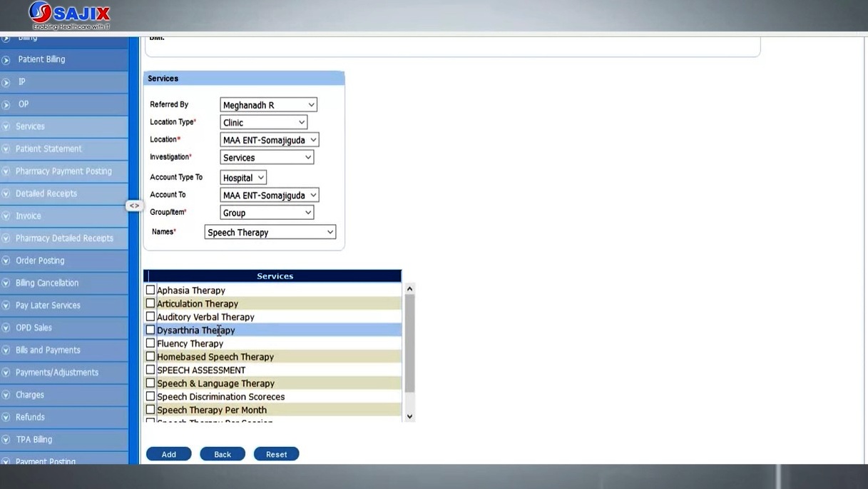
Task: Collapse sidebar using the <> splitter handle
Action: (134, 206)
